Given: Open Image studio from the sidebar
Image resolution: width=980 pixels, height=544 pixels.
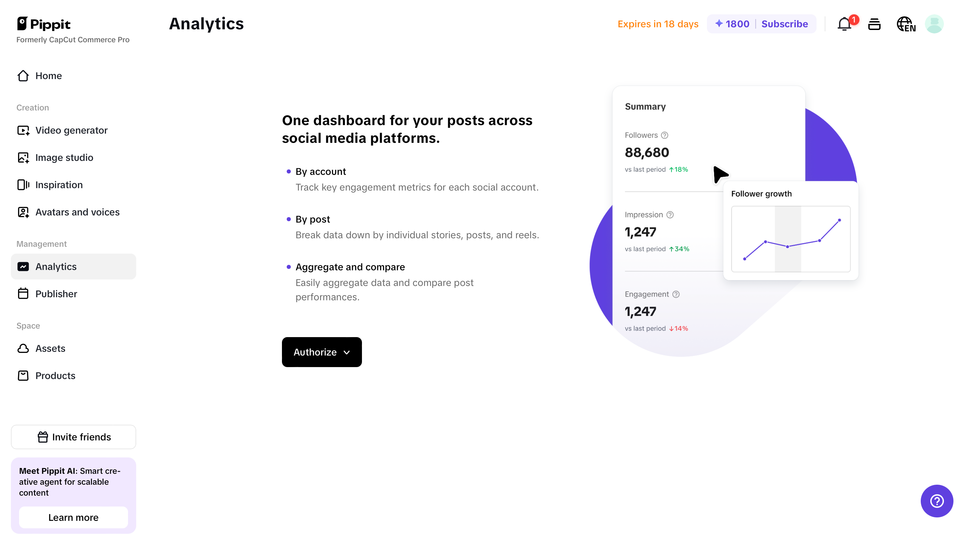Looking at the screenshot, I should 64,157.
